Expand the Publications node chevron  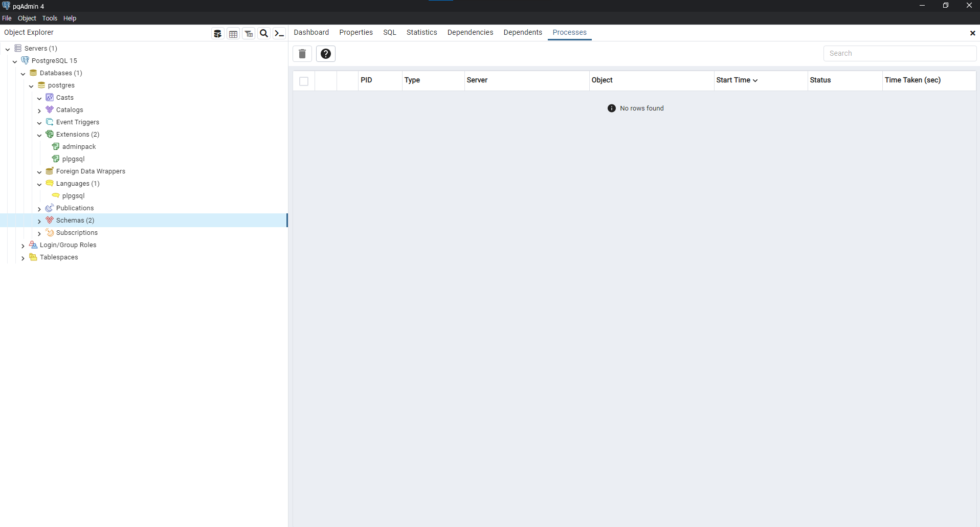39,209
